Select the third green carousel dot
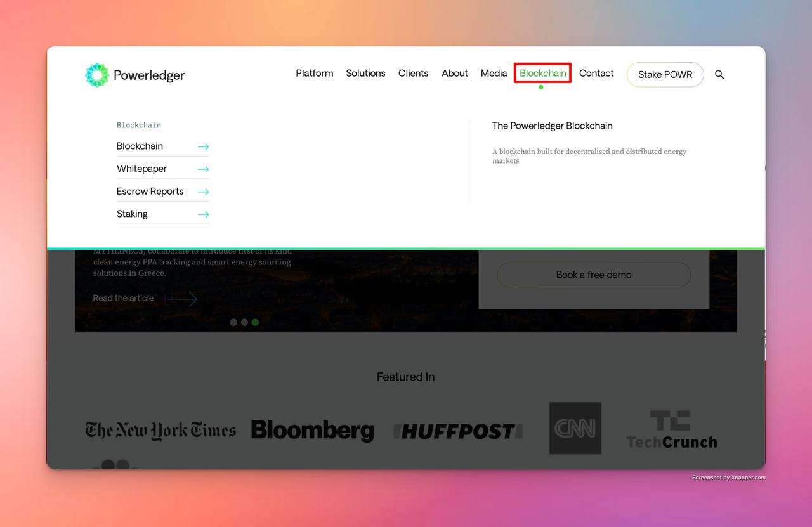The height and width of the screenshot is (527, 812). (255, 322)
